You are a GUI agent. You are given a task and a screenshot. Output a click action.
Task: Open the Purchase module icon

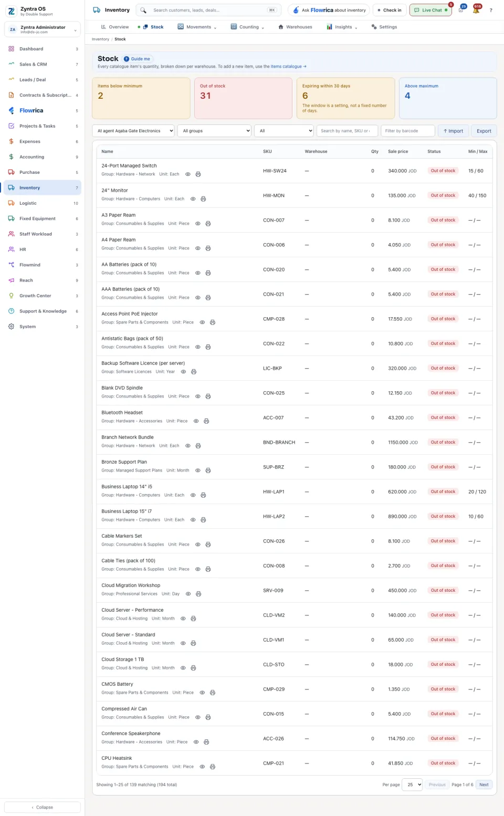11,172
